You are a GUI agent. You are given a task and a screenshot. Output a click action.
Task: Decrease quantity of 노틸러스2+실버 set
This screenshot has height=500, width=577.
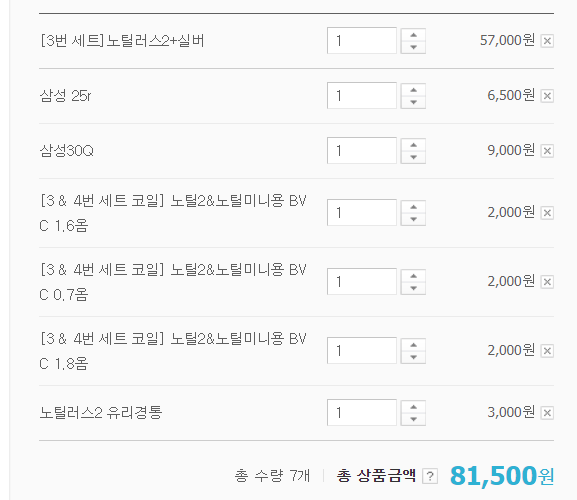pos(413,47)
